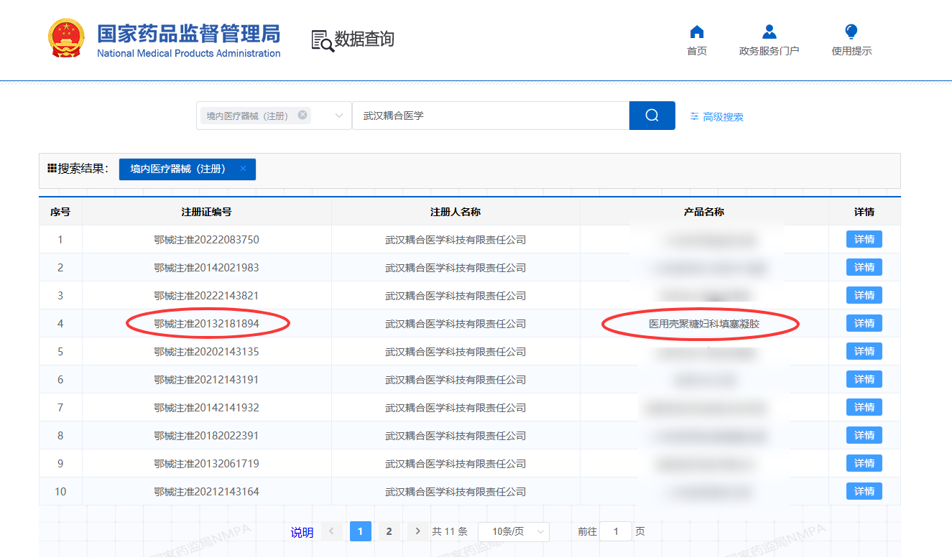The height and width of the screenshot is (560, 952).
Task: Click the magnifying glass search button
Action: click(x=652, y=116)
